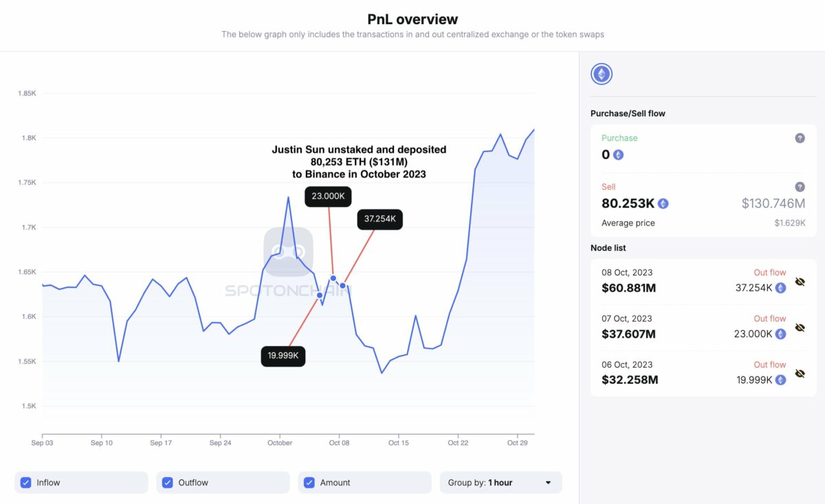This screenshot has width=825, height=504.
Task: Click "Out flow" in the 06 Oct row
Action: pyautogui.click(x=770, y=364)
